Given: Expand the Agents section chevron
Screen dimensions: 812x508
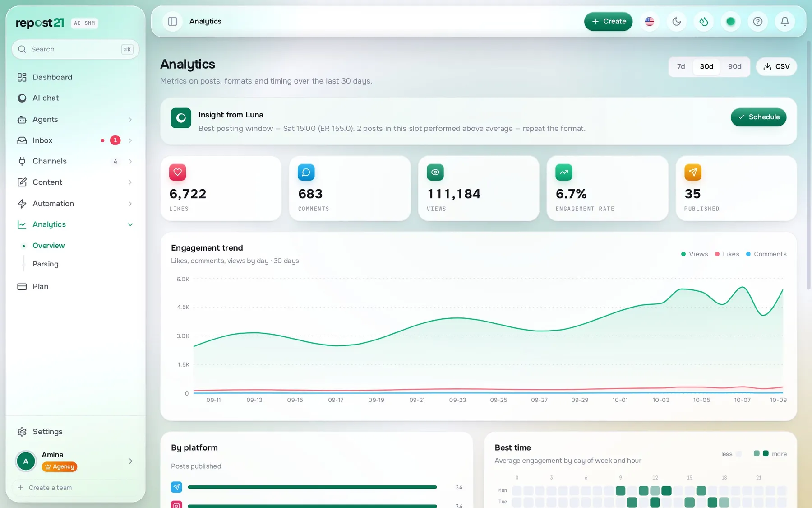Looking at the screenshot, I should point(130,120).
